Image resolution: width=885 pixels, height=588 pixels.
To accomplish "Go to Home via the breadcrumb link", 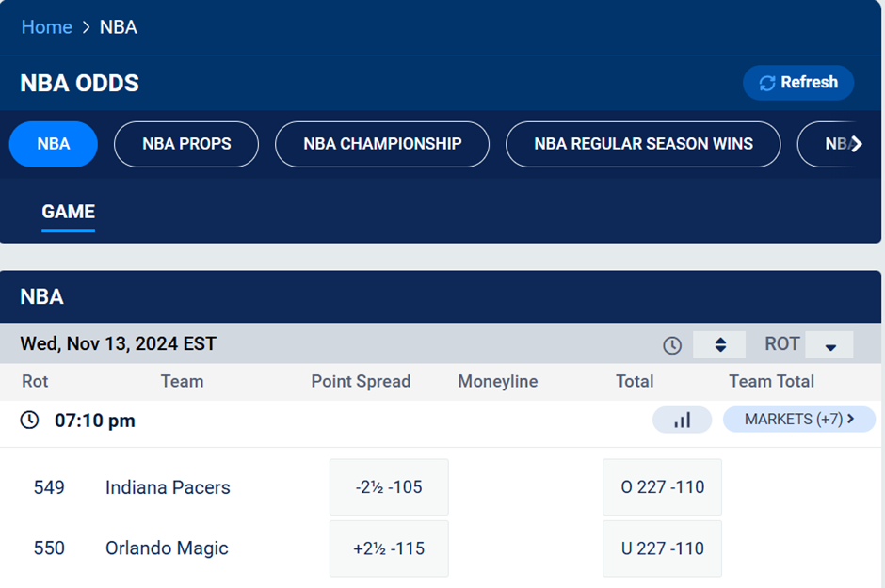I will point(46,26).
